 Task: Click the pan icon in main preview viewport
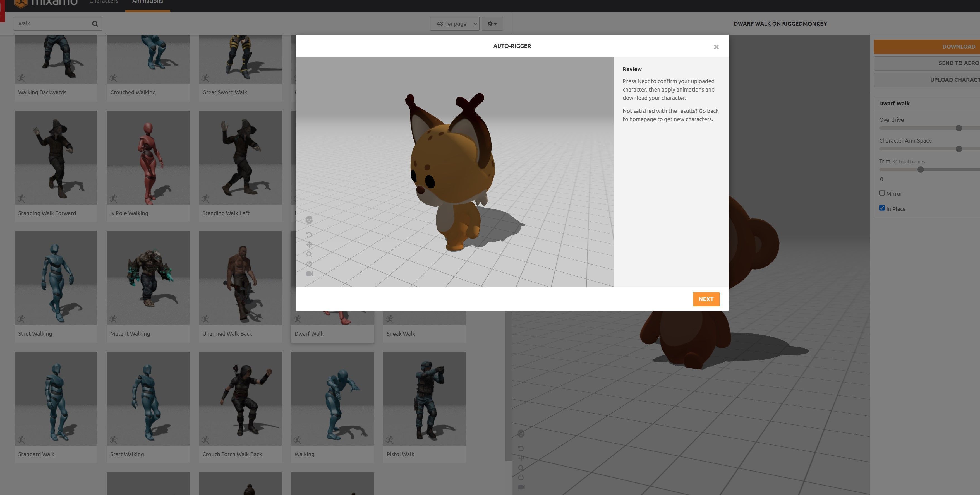coord(521,458)
